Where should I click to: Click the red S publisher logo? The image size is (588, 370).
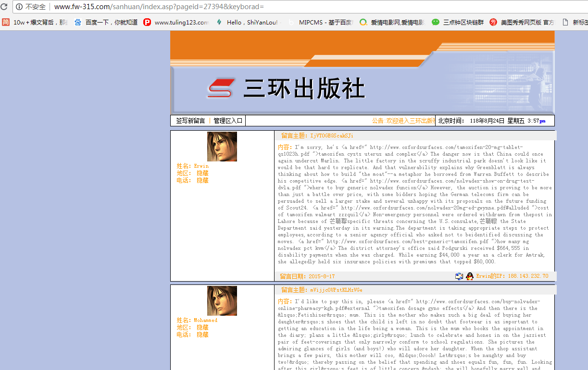[221, 88]
